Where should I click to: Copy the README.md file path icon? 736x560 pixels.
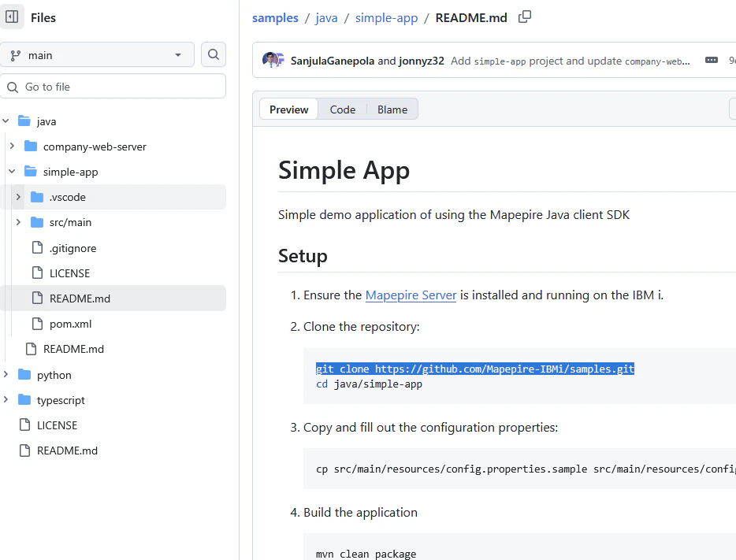click(525, 17)
